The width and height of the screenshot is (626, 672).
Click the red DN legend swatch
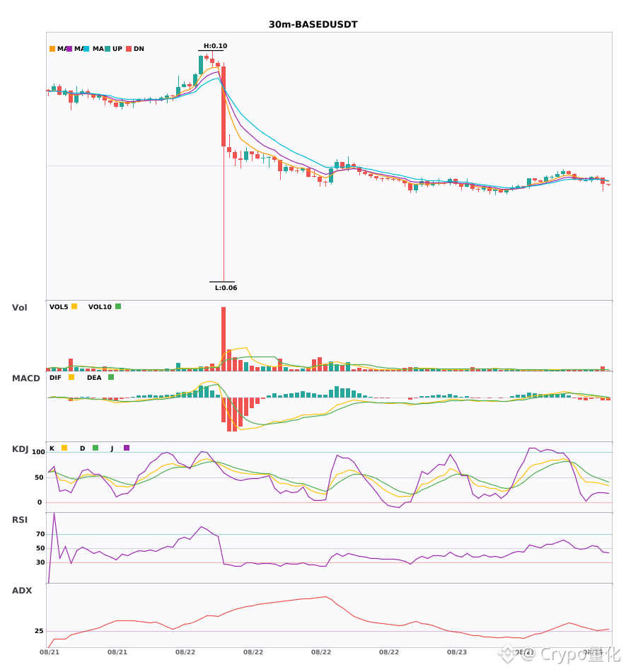click(x=129, y=49)
